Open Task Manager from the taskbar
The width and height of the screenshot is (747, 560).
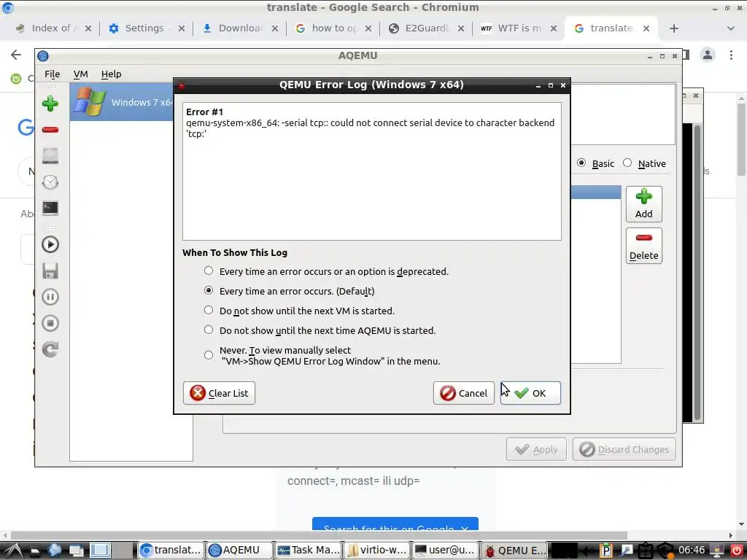click(x=309, y=550)
